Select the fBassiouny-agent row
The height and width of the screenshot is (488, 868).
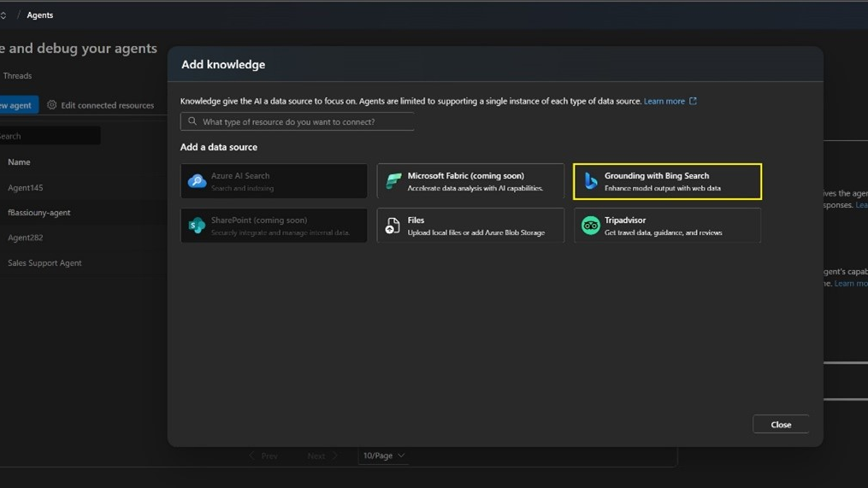(x=83, y=213)
